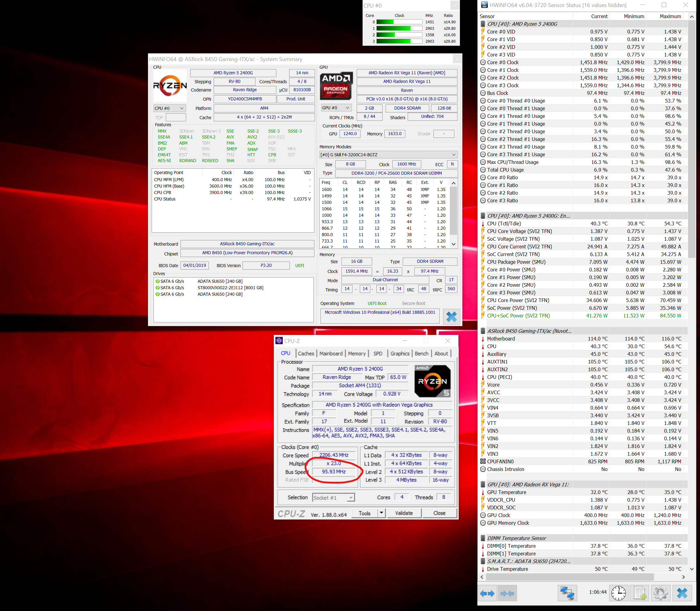Close sensors with the blue X icon
Screen dimensions: 700x611
682,593
